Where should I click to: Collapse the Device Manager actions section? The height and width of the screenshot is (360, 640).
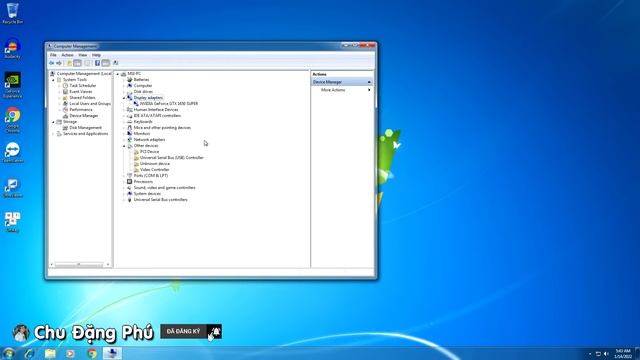click(x=369, y=82)
